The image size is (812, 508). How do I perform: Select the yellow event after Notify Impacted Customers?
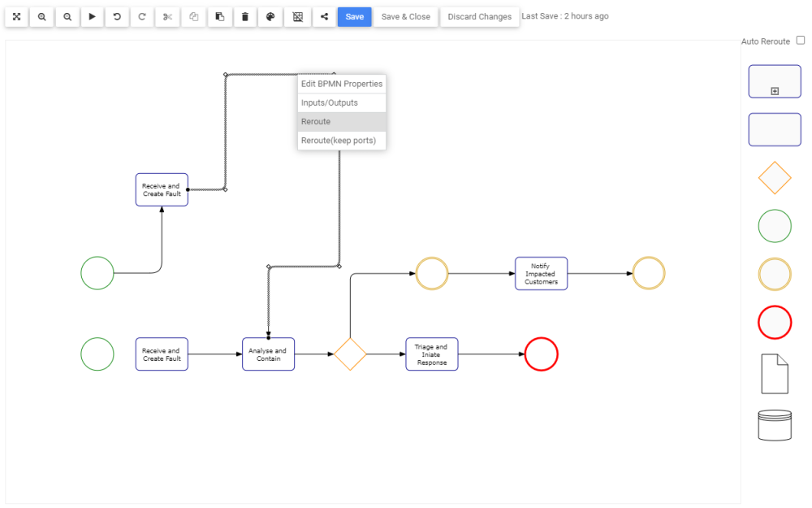point(648,273)
